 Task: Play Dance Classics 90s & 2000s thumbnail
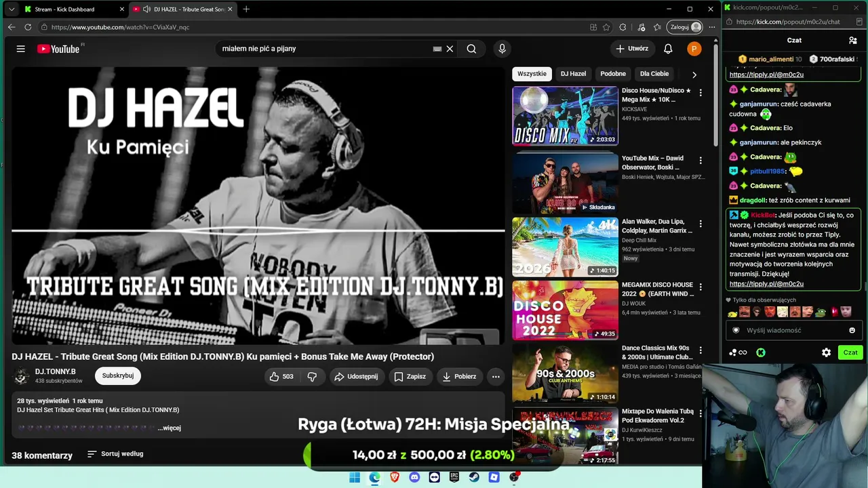(x=565, y=373)
